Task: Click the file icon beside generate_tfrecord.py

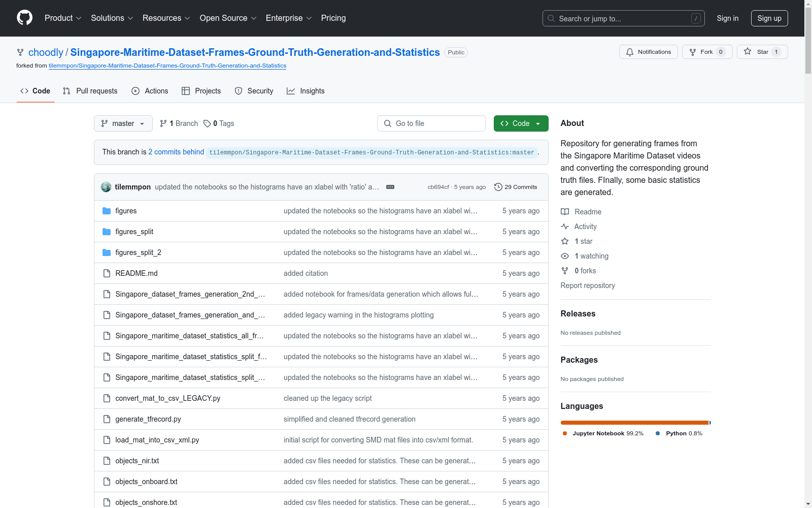Action: (107, 419)
